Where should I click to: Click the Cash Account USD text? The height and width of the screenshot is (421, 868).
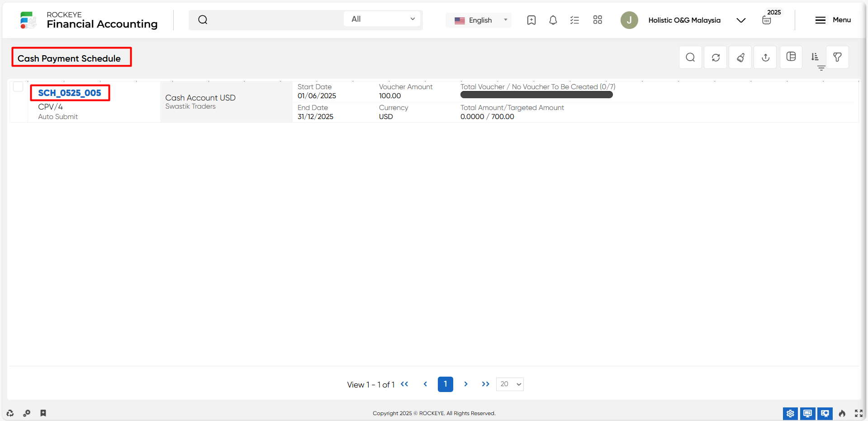(x=200, y=98)
